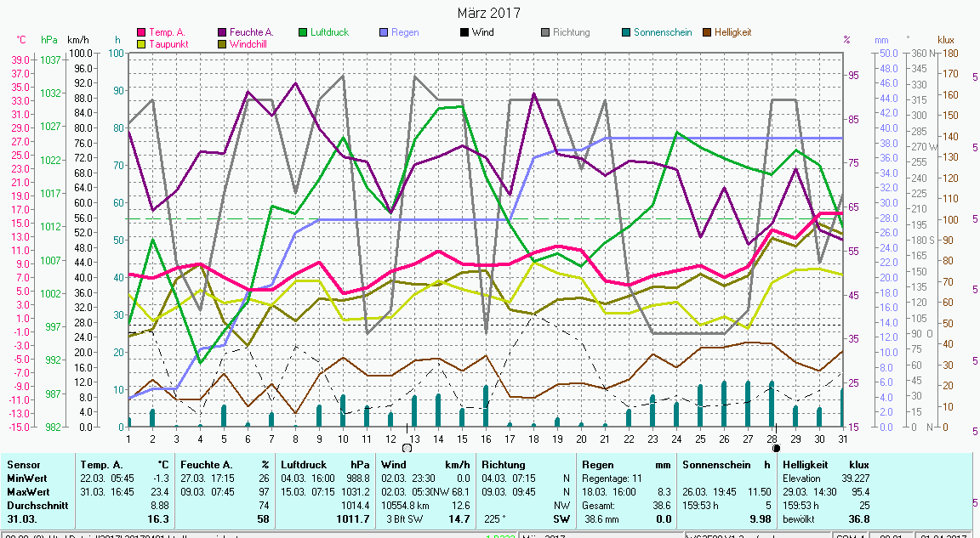The height and width of the screenshot is (538, 980).
Task: Click the 'März 2017' chart title
Action: pyautogui.click(x=489, y=13)
